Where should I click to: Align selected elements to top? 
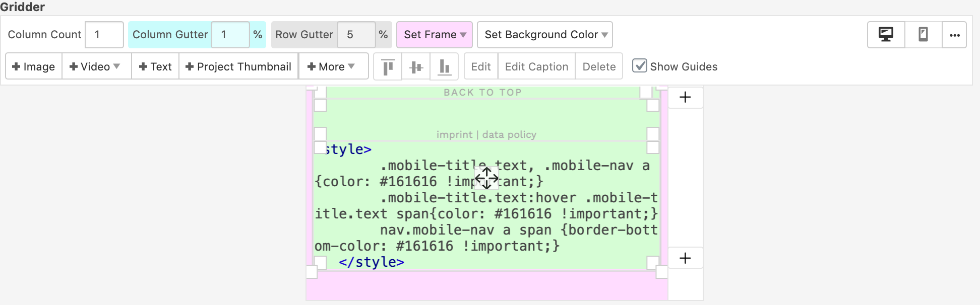pyautogui.click(x=388, y=67)
